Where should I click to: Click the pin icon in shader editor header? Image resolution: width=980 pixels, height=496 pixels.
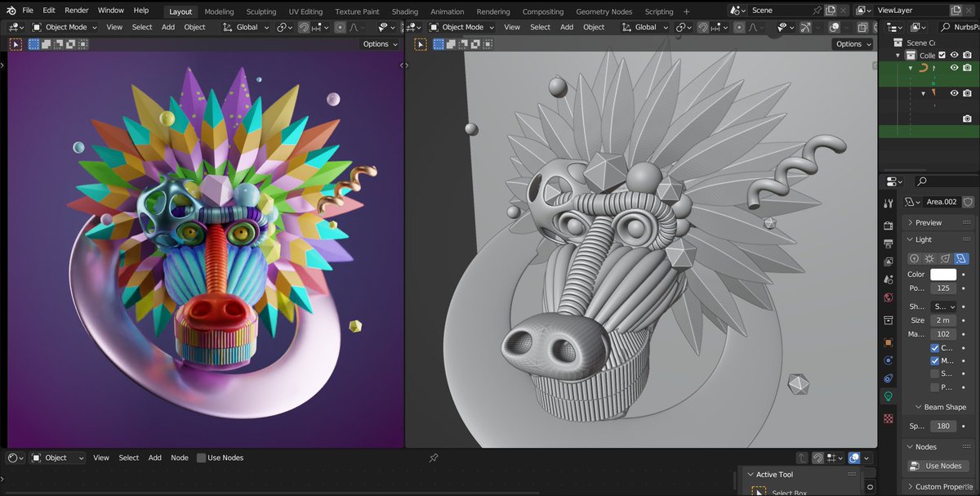(434, 458)
